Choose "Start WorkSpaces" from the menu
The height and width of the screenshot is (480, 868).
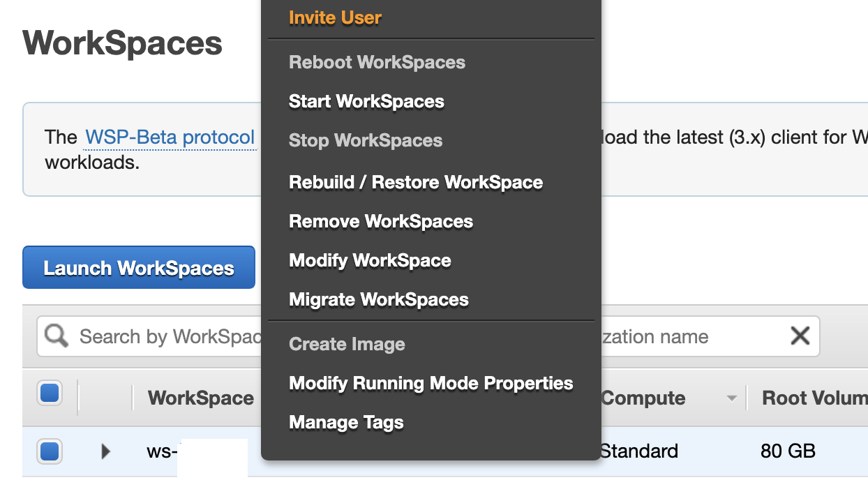coord(366,101)
